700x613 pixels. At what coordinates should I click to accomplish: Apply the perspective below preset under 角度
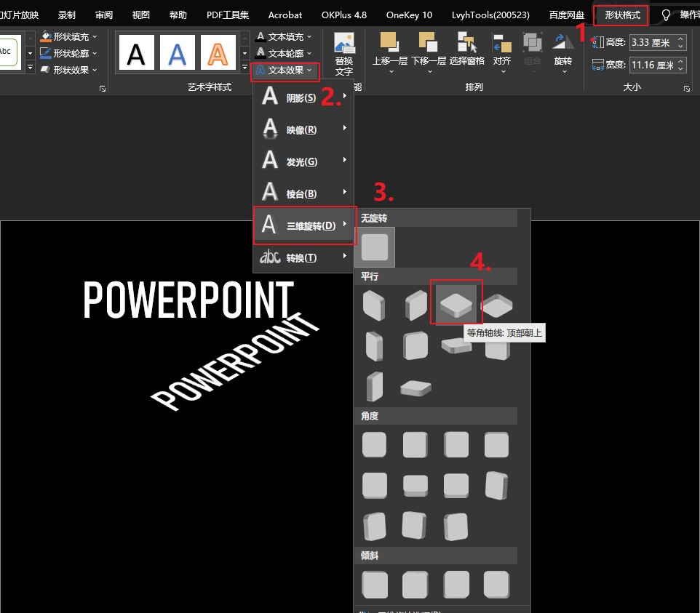coord(496,445)
